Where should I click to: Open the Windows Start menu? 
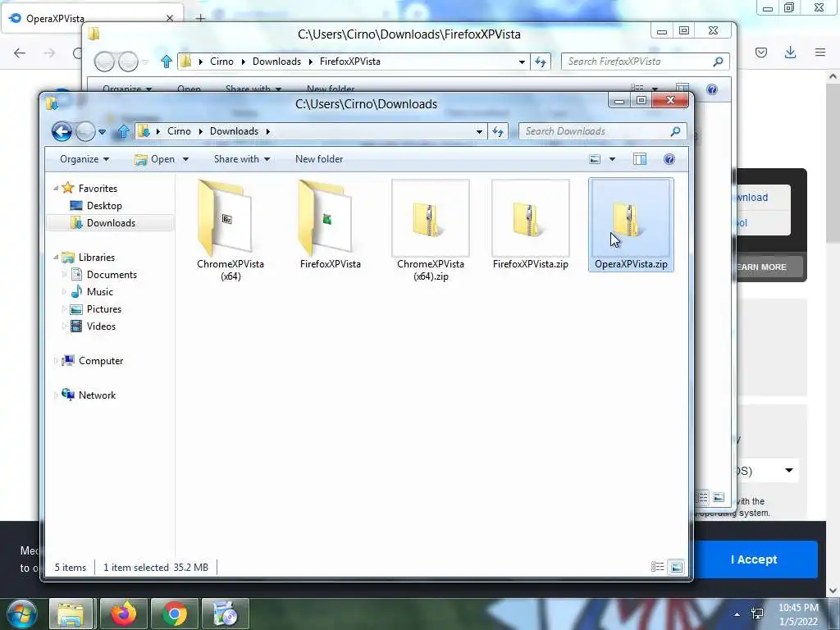pos(22,614)
